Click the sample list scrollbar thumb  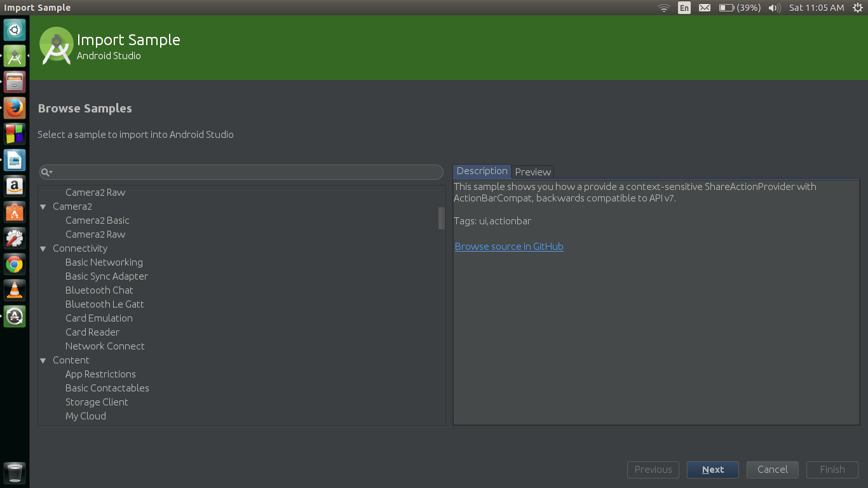pos(442,218)
